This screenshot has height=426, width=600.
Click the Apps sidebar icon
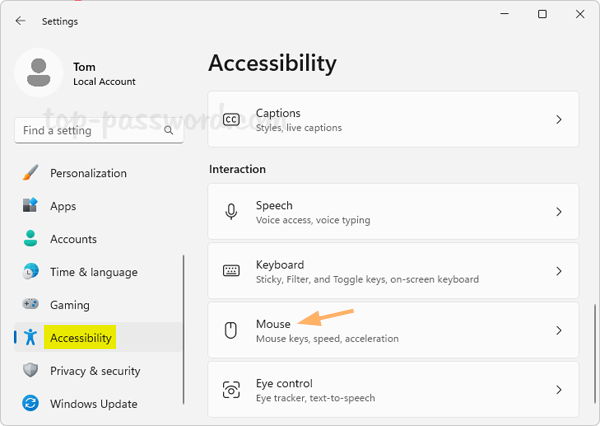31,206
